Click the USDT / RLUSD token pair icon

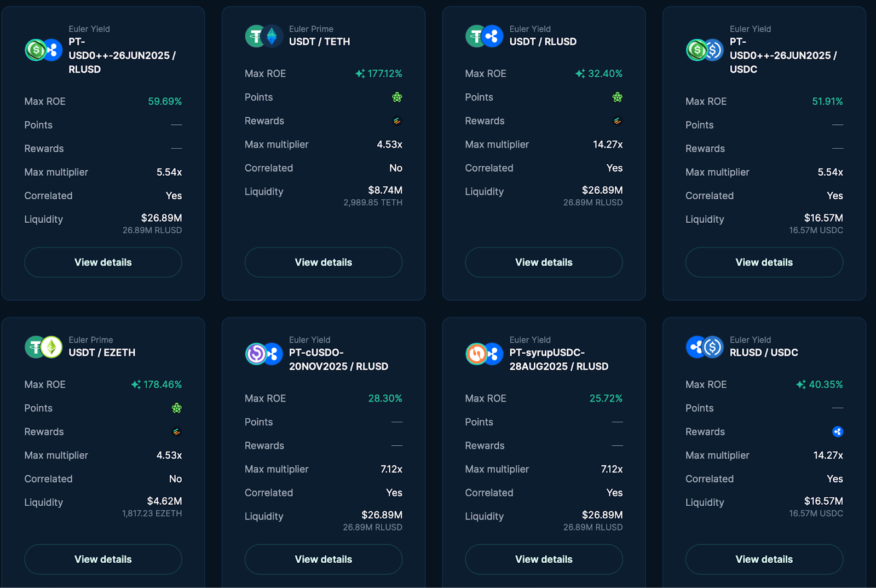(485, 37)
